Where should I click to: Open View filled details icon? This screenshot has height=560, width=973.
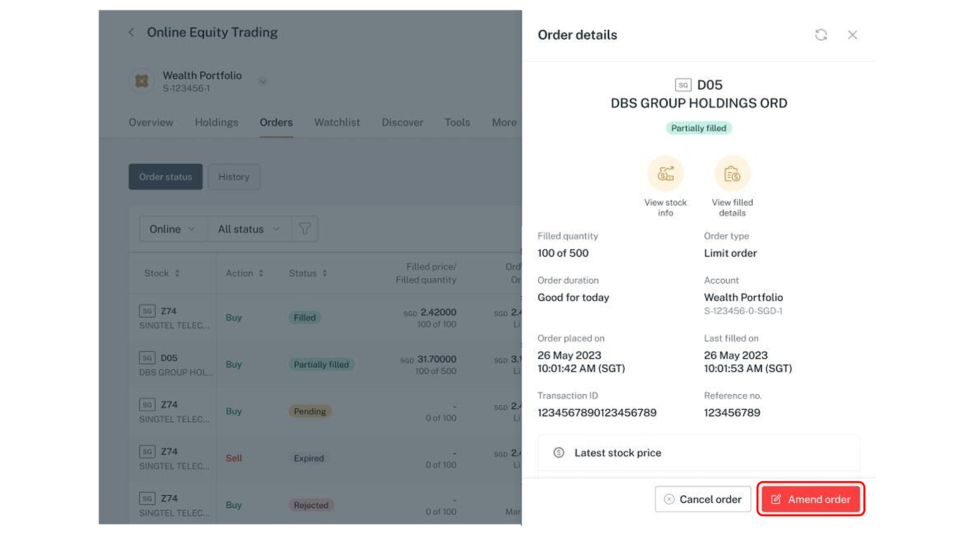(x=732, y=174)
